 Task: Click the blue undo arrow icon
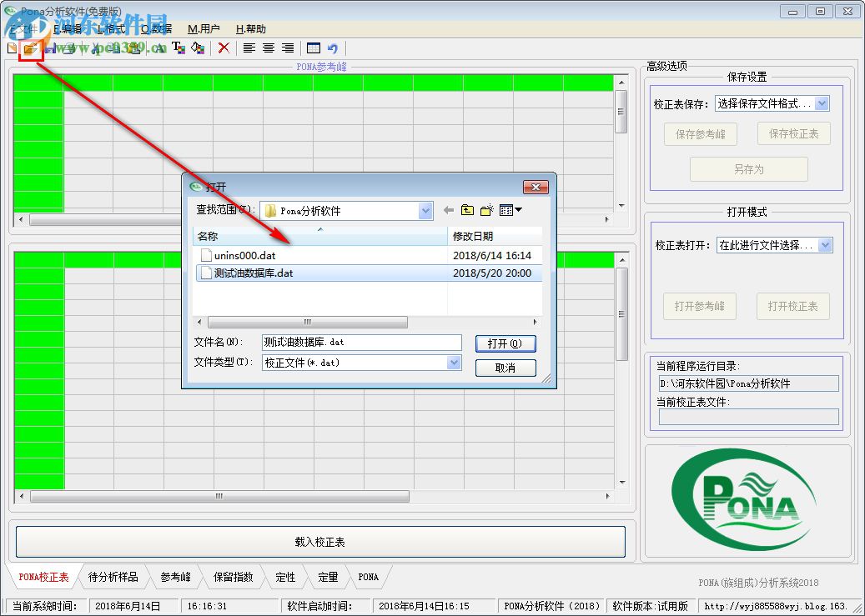pyautogui.click(x=333, y=48)
